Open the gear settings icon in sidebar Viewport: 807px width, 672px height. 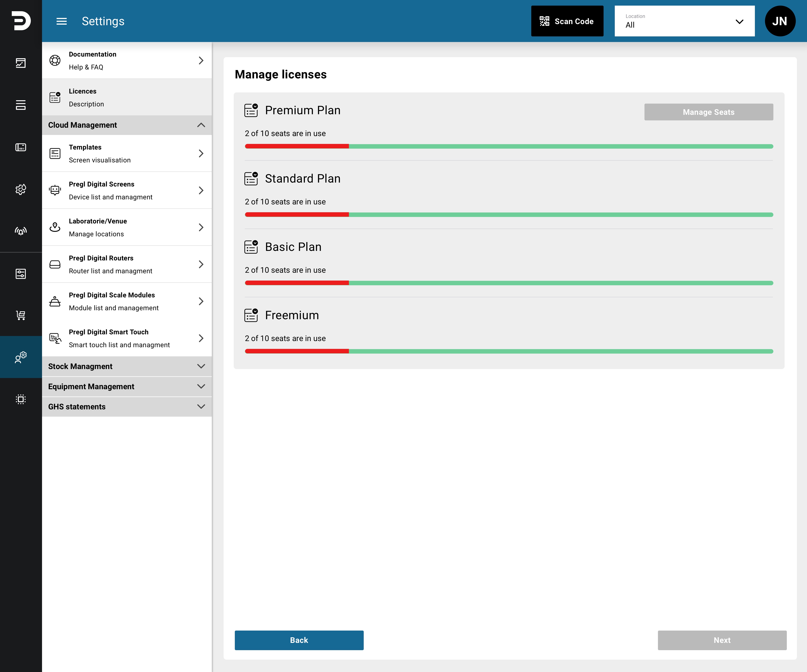(x=21, y=189)
